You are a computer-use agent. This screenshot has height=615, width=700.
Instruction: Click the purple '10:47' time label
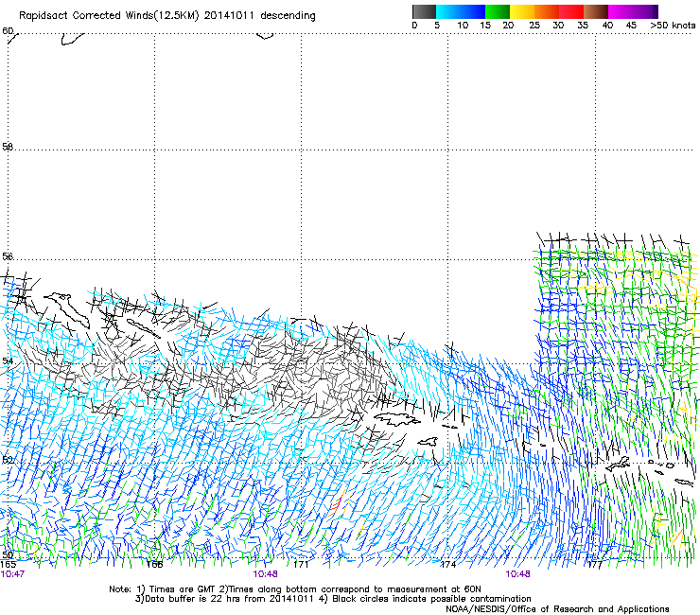pyautogui.click(x=12, y=574)
